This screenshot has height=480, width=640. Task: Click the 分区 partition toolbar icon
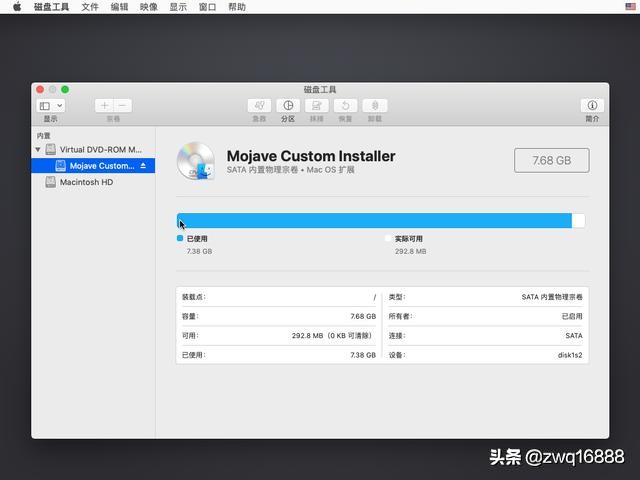click(288, 106)
